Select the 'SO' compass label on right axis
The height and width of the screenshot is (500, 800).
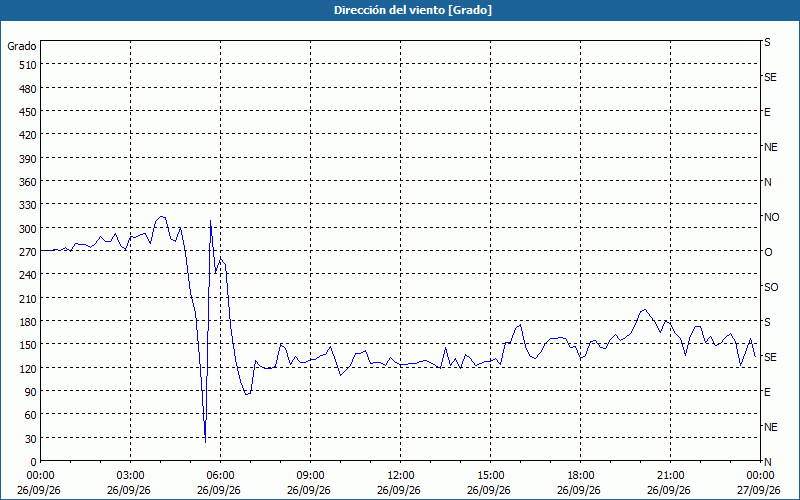tap(771, 287)
